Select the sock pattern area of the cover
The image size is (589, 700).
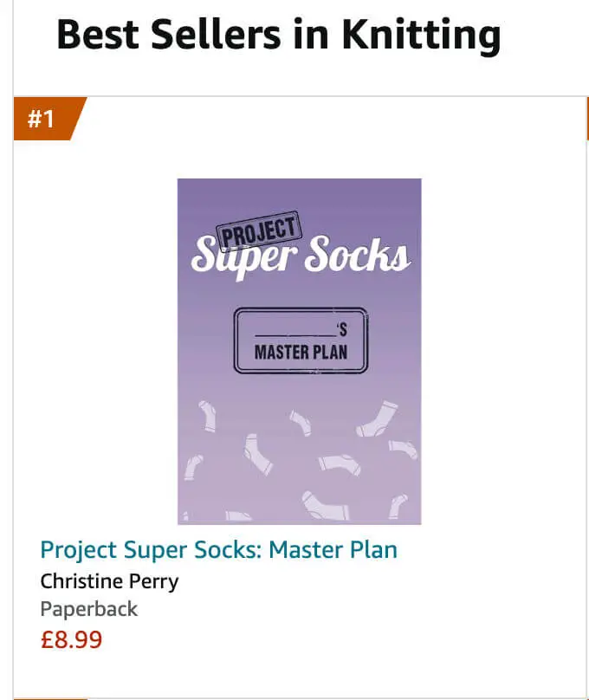click(x=298, y=450)
